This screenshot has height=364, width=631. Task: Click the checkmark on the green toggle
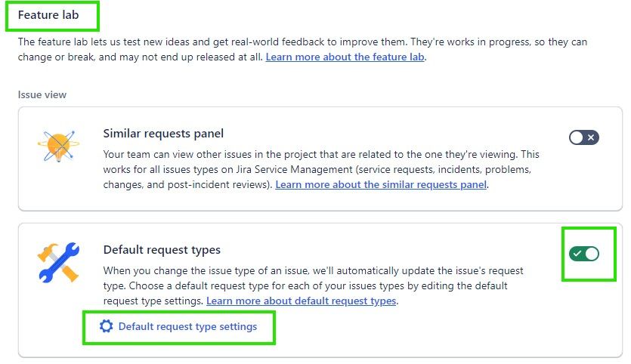point(577,254)
